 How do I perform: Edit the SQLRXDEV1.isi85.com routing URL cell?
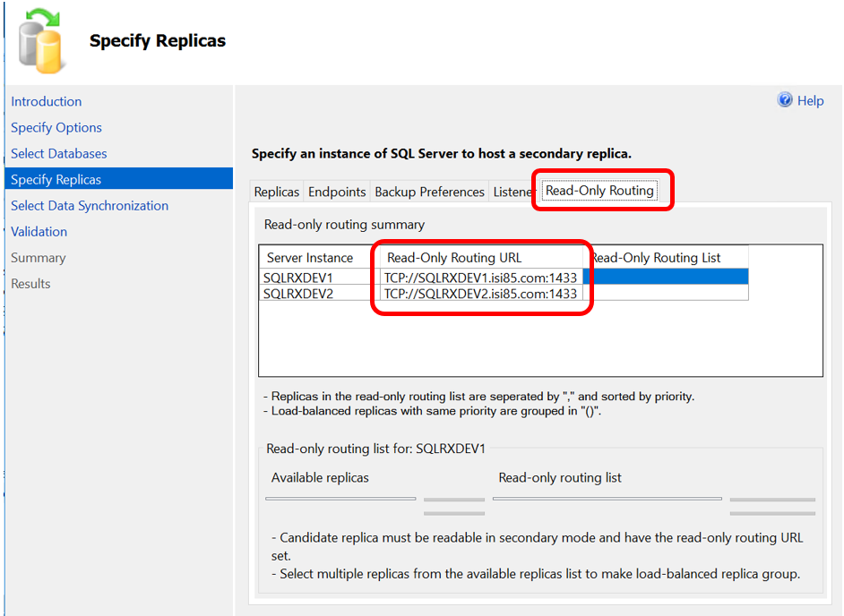tap(480, 278)
